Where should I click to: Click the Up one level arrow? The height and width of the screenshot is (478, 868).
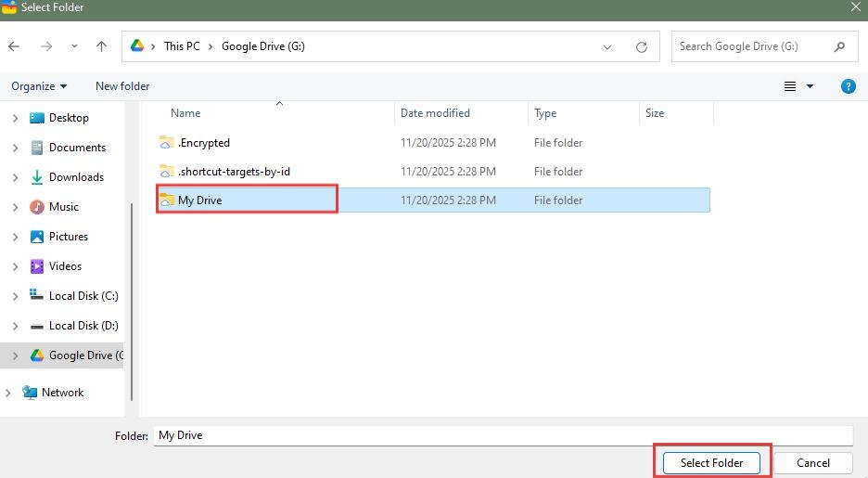tap(102, 46)
